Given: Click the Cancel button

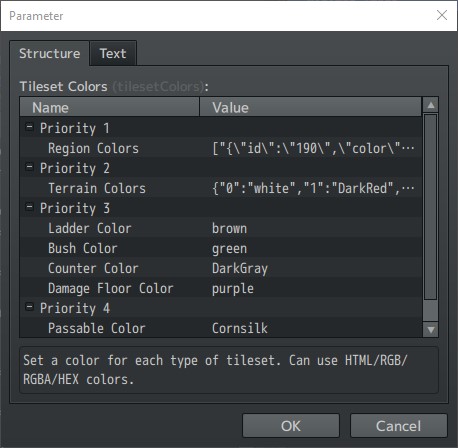Looking at the screenshot, I should (x=398, y=426).
